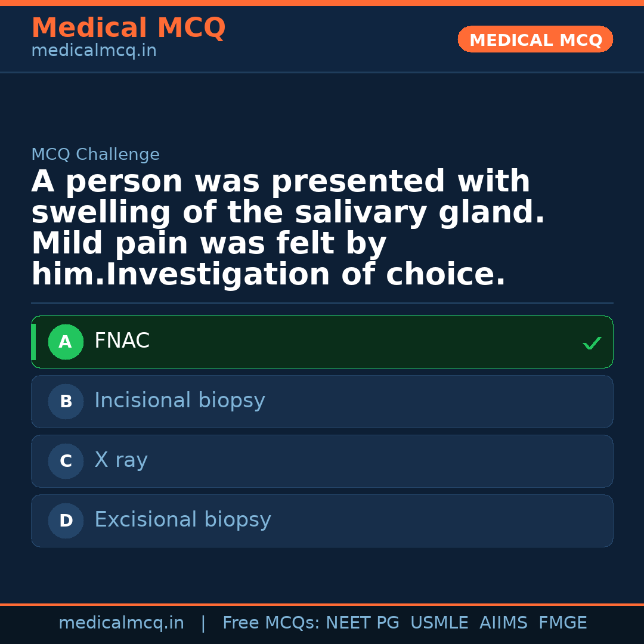
Task: Click the letter D circle icon
Action: point(66,521)
